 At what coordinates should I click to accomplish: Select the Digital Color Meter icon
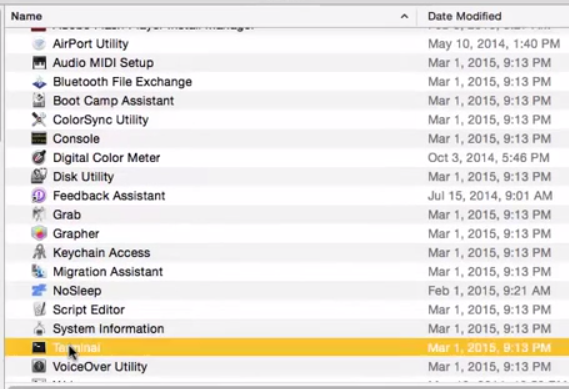[x=39, y=158]
